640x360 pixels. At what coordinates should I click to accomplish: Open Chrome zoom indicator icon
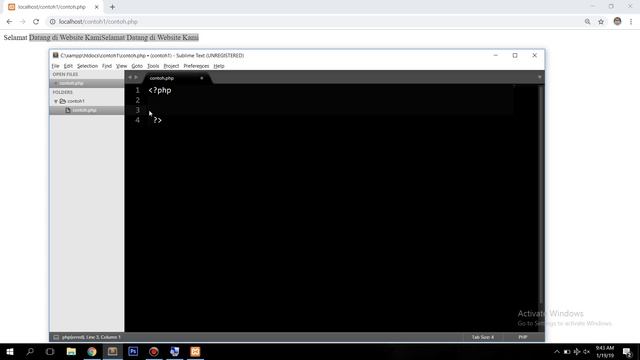587,22
